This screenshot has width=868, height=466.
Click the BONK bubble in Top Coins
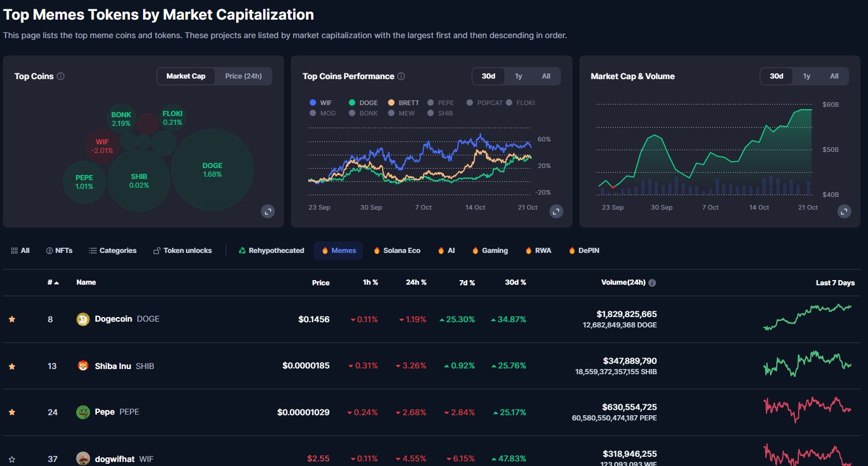click(x=121, y=119)
